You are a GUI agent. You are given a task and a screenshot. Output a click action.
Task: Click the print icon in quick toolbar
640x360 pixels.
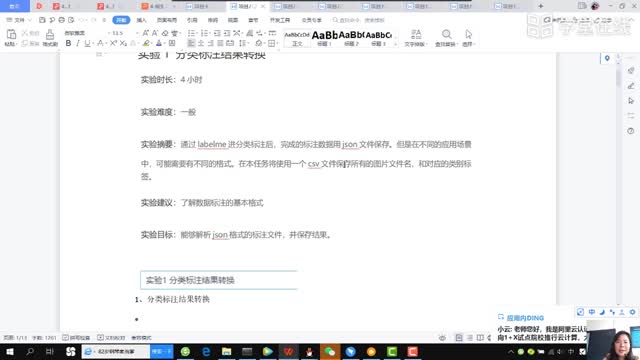click(x=62, y=20)
